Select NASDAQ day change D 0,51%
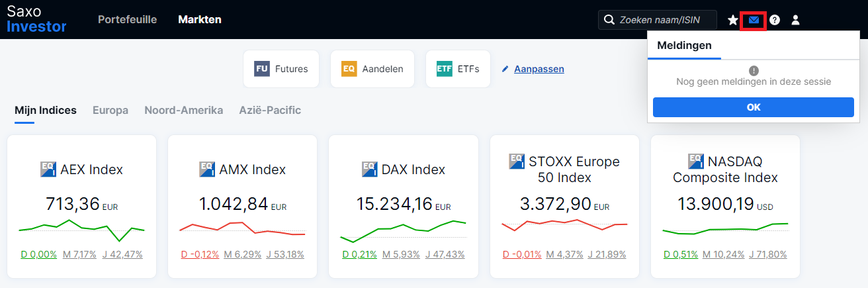Image resolution: width=868 pixels, height=288 pixels. [x=680, y=254]
